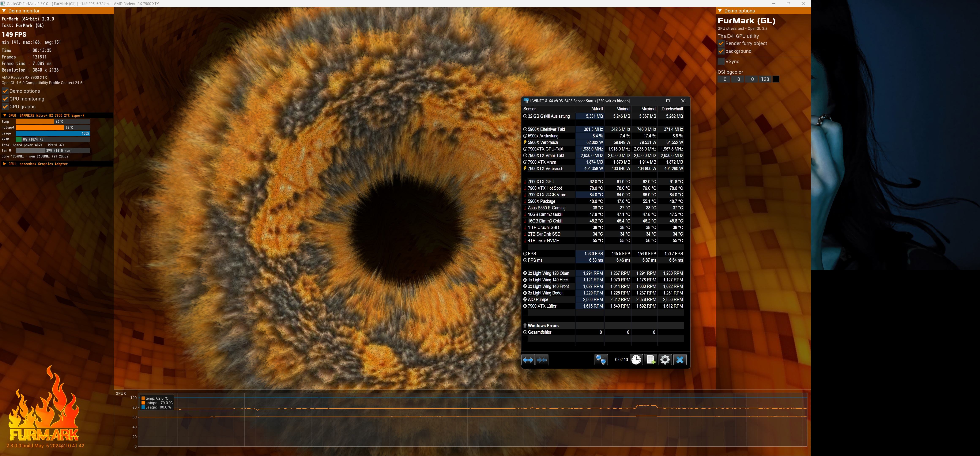Click the collapse columns arrows button in HWiNFO
The image size is (980, 456).
point(542,360)
